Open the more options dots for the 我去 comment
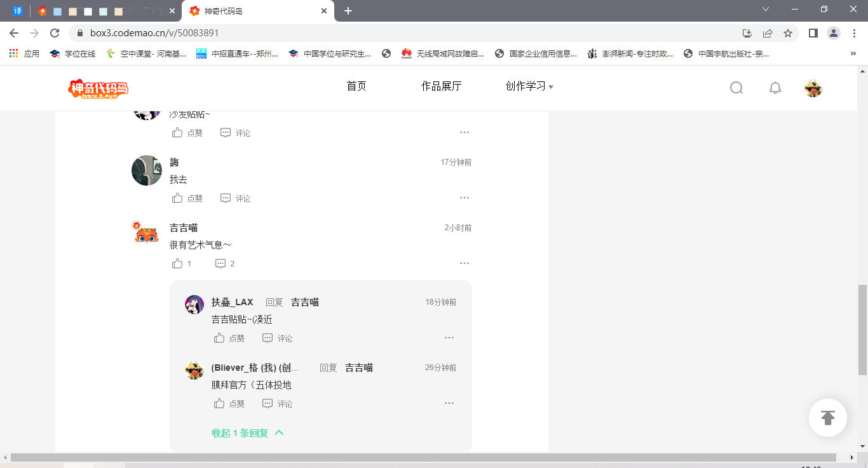The height and width of the screenshot is (468, 868). coord(465,198)
